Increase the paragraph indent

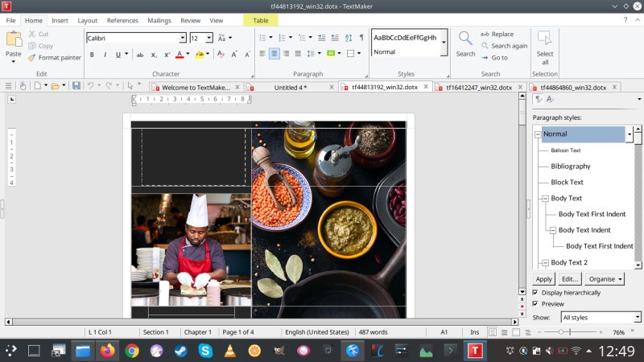point(335,38)
